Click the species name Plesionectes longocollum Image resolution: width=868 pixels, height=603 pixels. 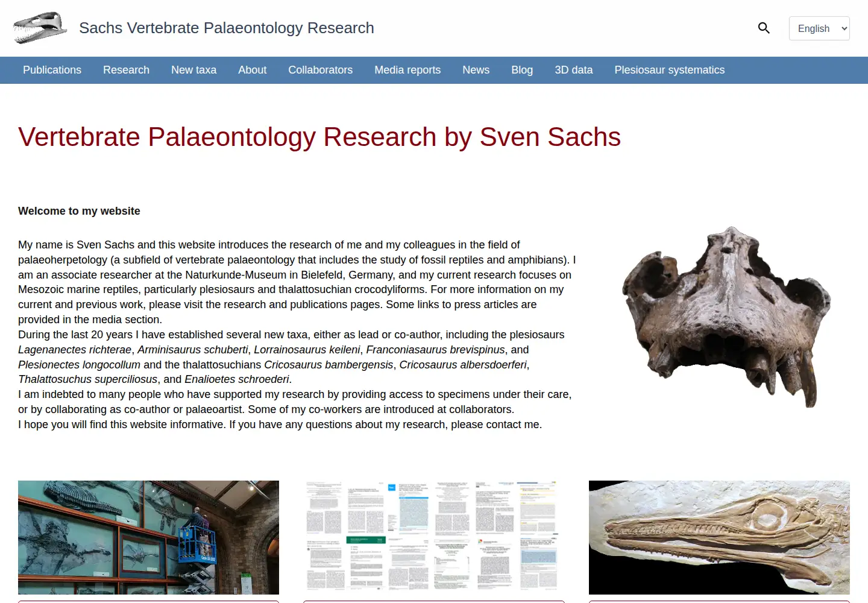79,365
